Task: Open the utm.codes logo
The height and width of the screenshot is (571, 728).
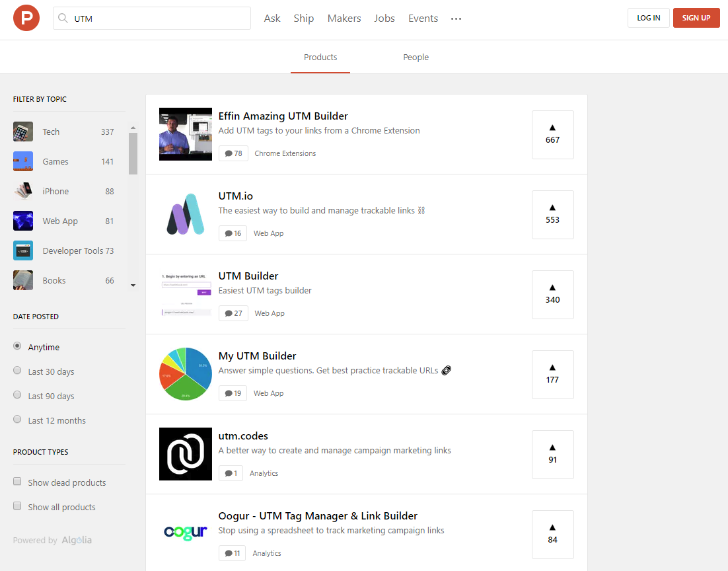Action: click(x=185, y=454)
